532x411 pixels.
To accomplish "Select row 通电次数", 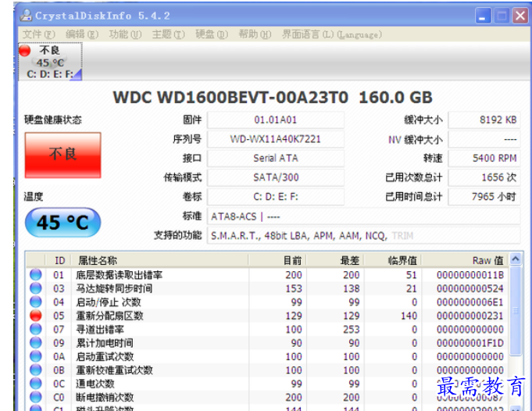I will [267, 384].
